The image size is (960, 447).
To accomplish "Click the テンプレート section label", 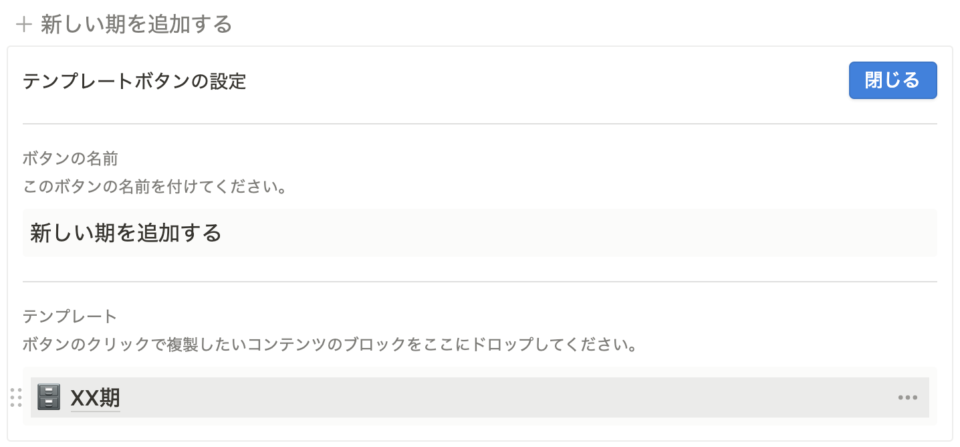I will click(69, 317).
